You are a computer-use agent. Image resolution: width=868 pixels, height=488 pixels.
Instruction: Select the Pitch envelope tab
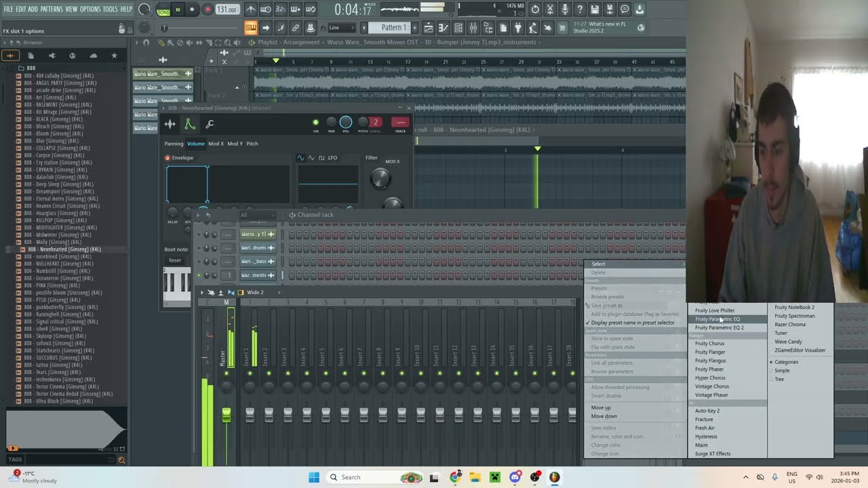pos(252,144)
